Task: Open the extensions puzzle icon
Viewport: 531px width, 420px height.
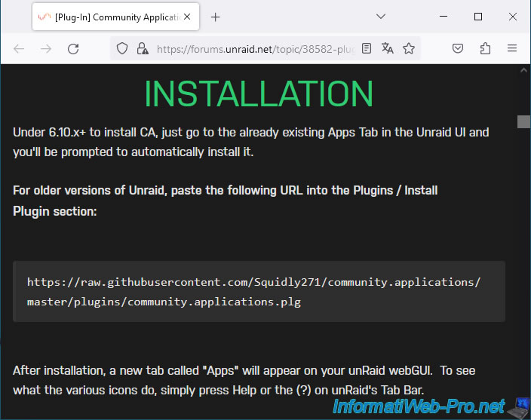Action: tap(485, 48)
